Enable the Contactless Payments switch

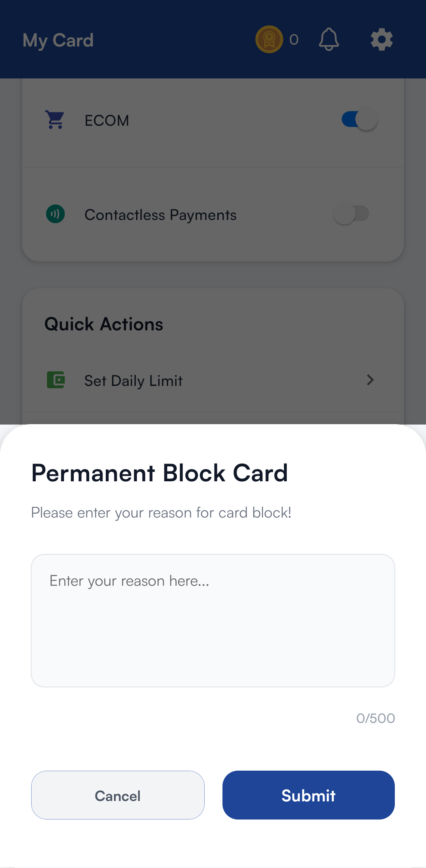click(351, 214)
